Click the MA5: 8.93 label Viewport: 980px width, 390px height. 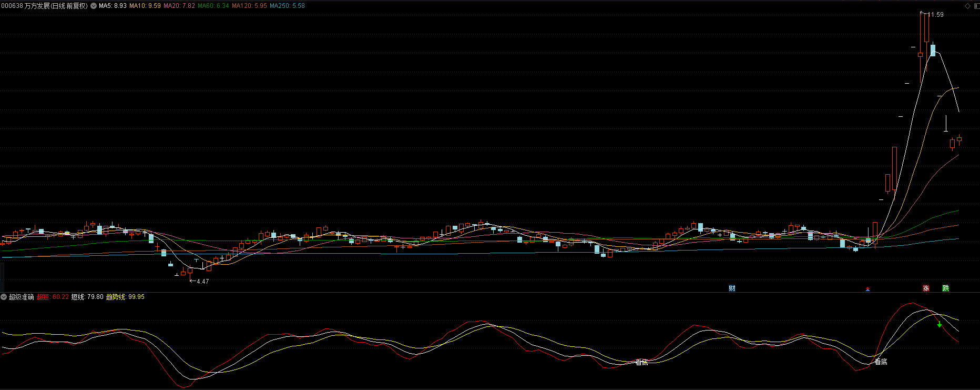pos(113,6)
